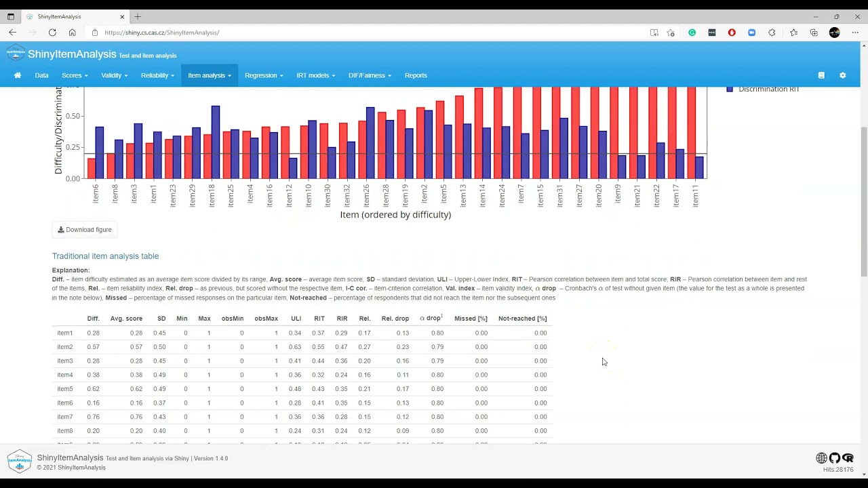Click the Not-reached [%] column header

tap(522, 319)
